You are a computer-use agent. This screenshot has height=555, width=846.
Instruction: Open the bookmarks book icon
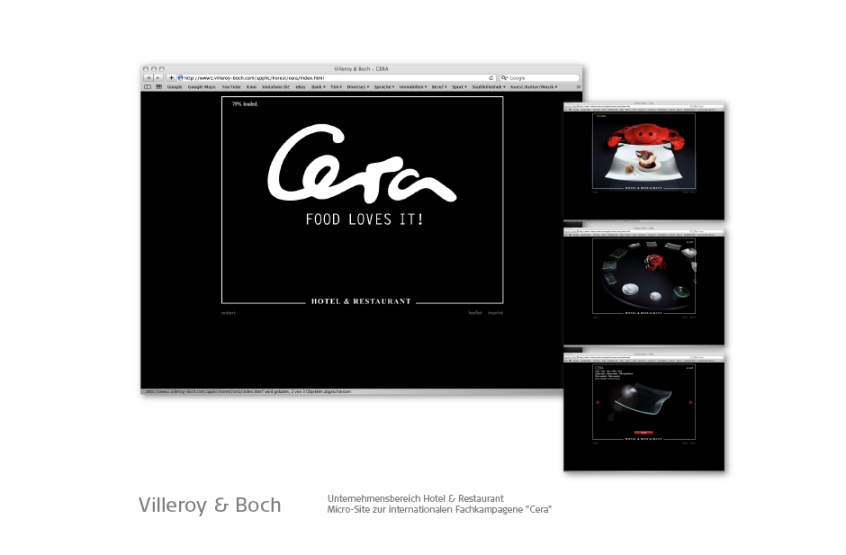147,87
